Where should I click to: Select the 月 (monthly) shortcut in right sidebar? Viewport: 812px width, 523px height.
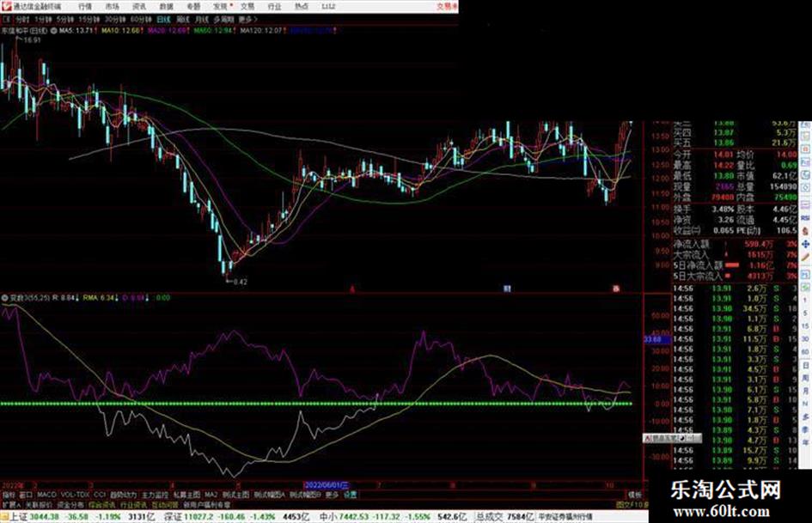pos(805,391)
